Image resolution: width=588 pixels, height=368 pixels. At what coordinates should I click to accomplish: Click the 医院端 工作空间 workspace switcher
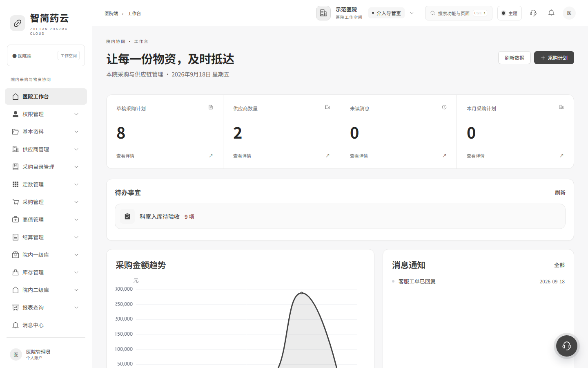[x=46, y=56]
